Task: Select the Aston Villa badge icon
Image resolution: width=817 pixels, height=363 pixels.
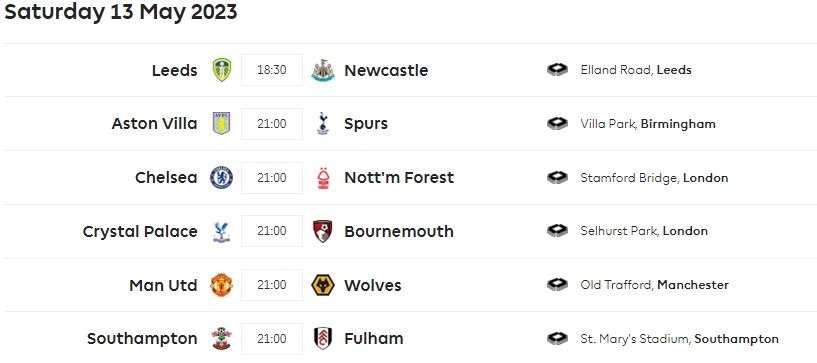Action: (x=221, y=123)
